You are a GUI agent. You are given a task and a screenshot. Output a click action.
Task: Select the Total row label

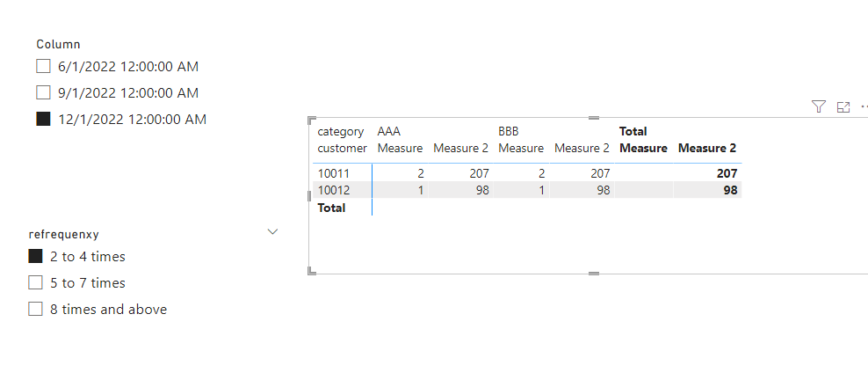coord(331,208)
